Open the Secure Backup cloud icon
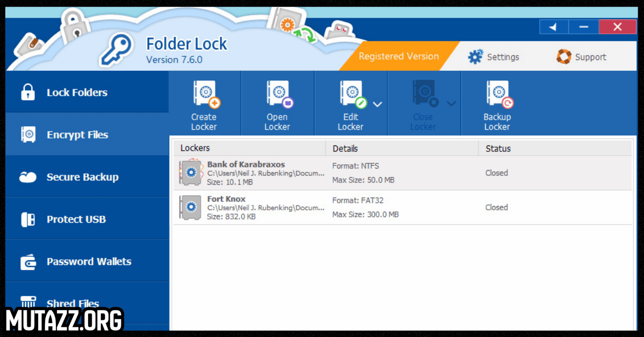 (x=28, y=177)
